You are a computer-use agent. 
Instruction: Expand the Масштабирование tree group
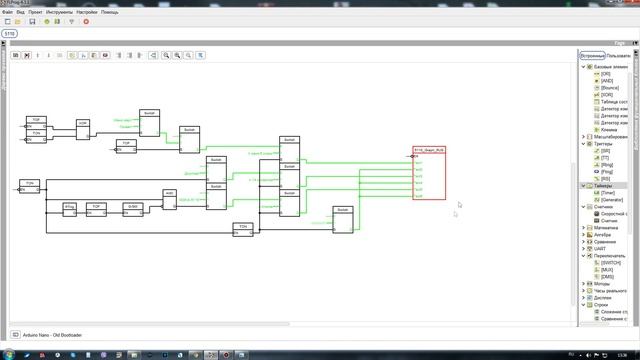pos(583,137)
